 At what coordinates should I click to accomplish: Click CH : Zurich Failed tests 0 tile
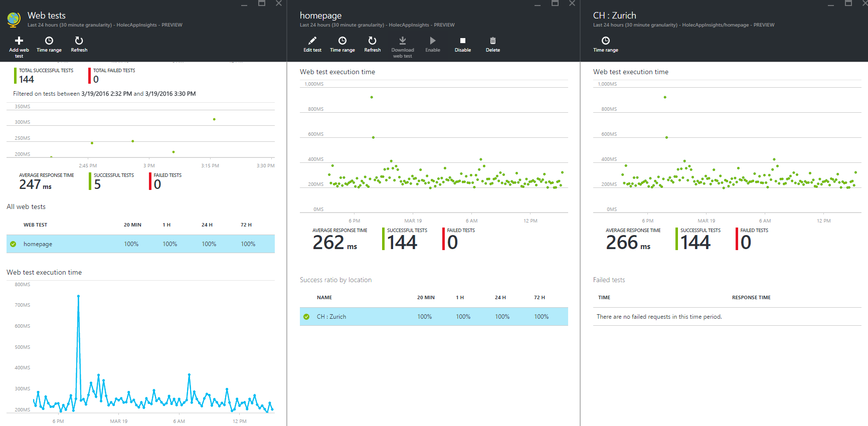click(x=752, y=239)
